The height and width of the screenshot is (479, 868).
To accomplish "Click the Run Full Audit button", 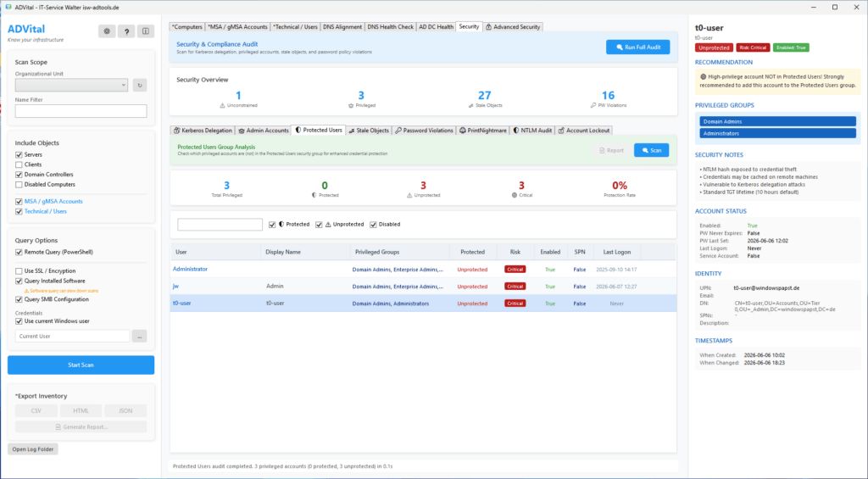I will click(x=637, y=47).
